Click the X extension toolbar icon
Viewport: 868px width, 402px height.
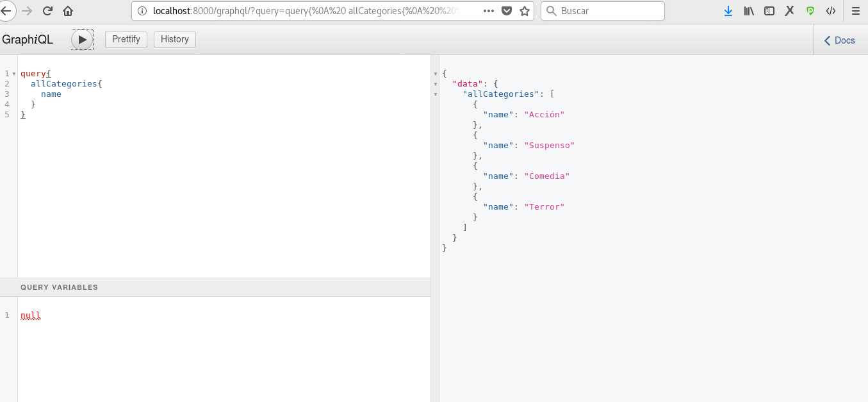point(789,11)
